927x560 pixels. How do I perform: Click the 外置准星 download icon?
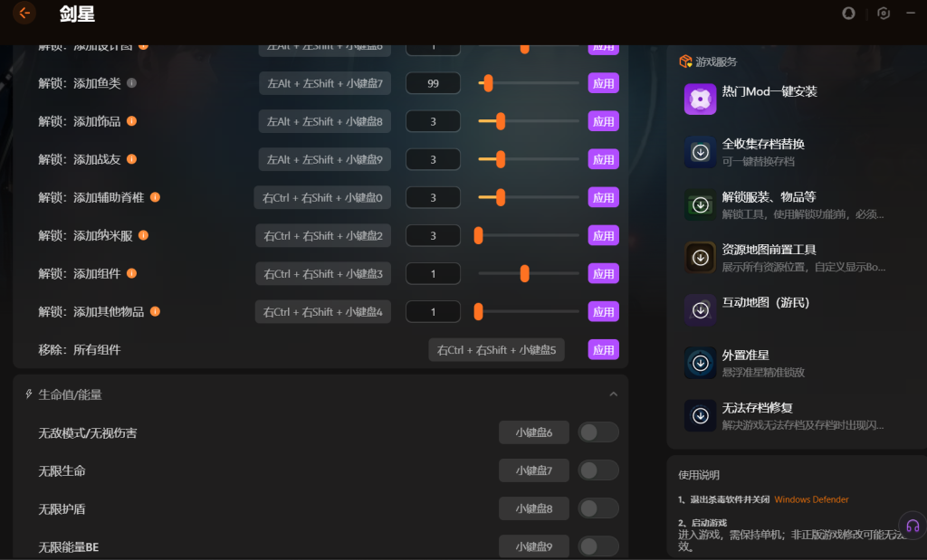click(x=700, y=363)
